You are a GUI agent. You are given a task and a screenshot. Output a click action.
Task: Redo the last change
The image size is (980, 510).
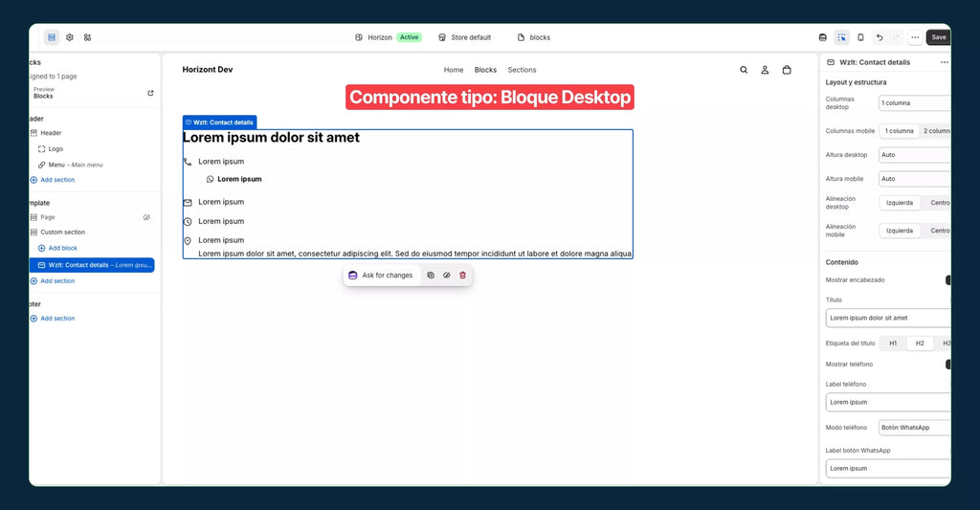pos(897,37)
